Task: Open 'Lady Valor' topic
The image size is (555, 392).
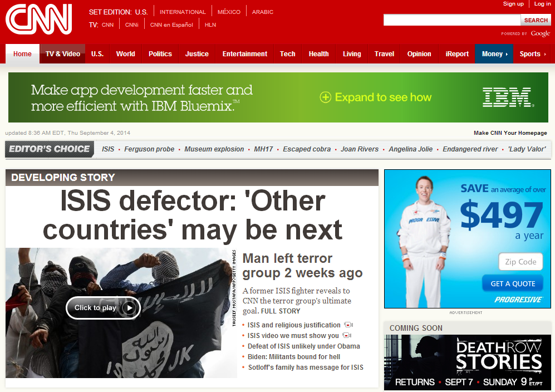Action: pos(527,149)
